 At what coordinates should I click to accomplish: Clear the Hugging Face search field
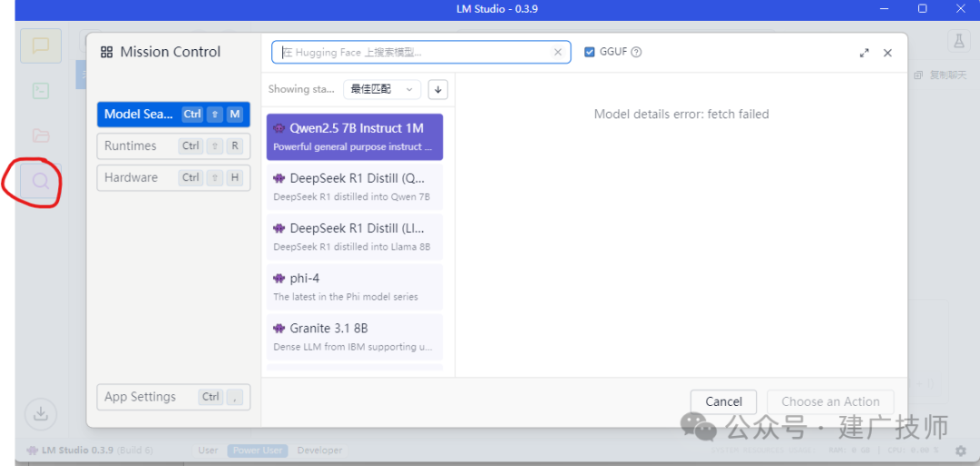coord(558,53)
